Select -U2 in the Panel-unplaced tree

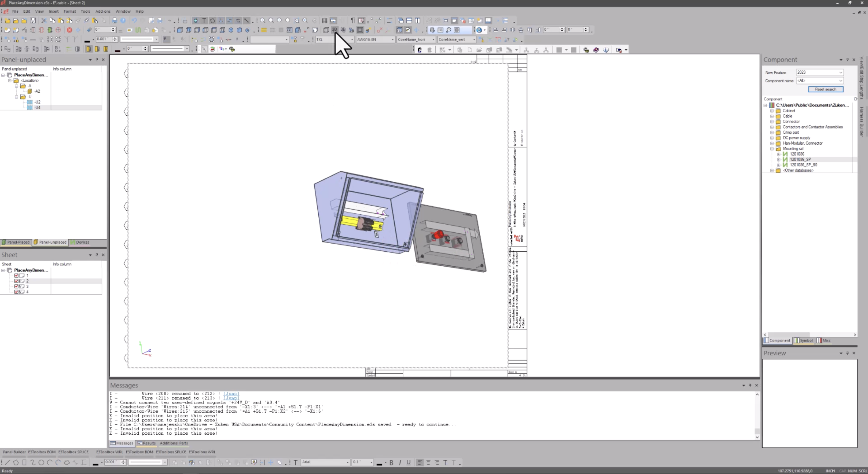click(x=37, y=102)
